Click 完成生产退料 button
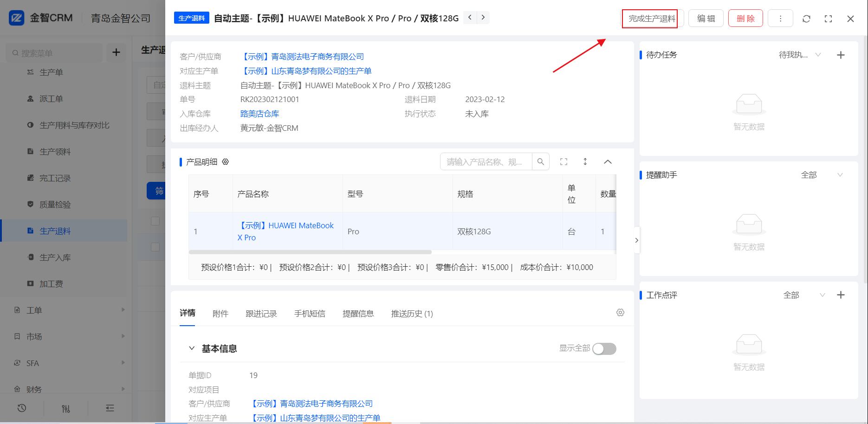 pos(652,19)
